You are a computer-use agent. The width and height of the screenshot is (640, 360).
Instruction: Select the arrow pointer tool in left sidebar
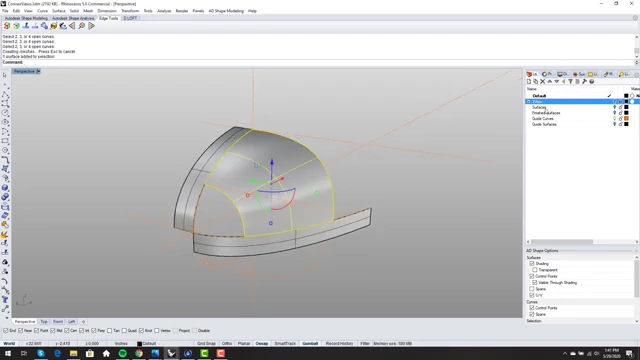tap(5, 75)
